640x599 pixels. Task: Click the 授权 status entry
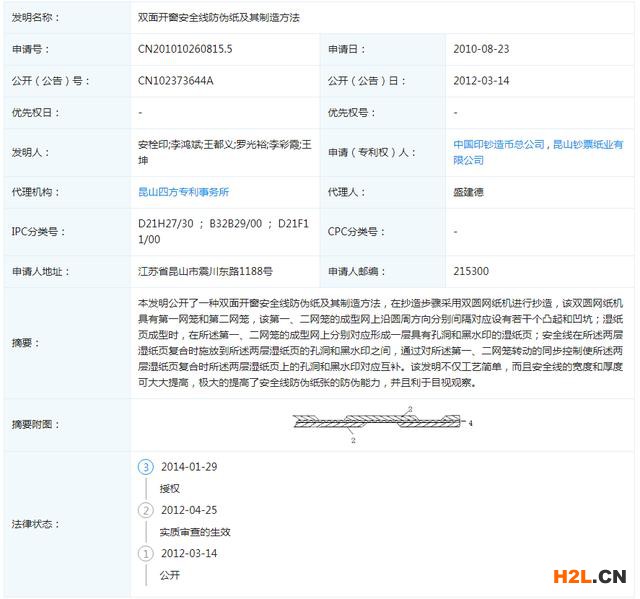coord(169,489)
